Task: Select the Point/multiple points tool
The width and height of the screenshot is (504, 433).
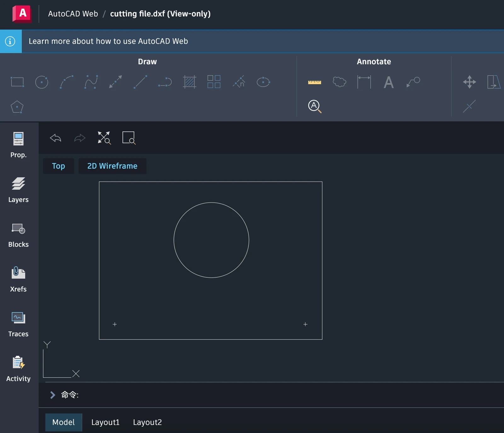Action: point(239,82)
